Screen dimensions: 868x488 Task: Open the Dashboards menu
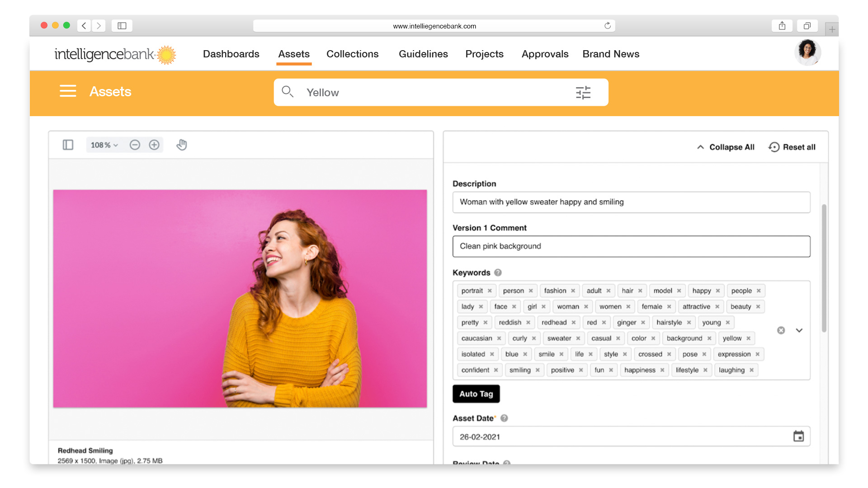(x=231, y=54)
